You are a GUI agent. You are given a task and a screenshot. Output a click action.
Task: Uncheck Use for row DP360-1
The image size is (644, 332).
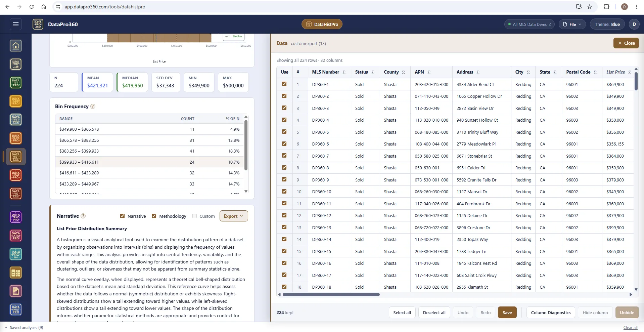click(284, 84)
